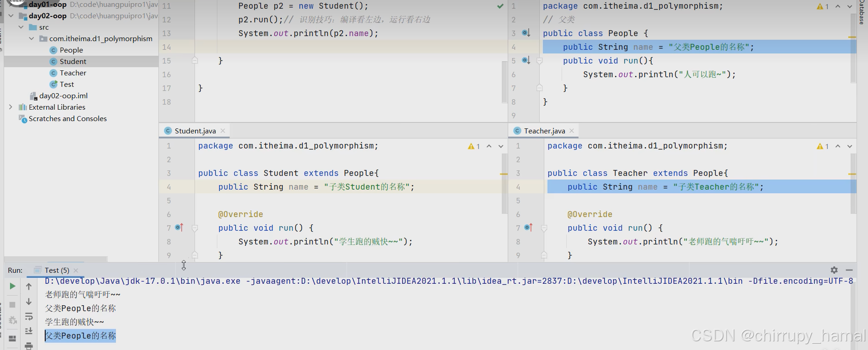868x350 pixels.
Task: Click the warning indicator in People editor
Action: (x=823, y=6)
